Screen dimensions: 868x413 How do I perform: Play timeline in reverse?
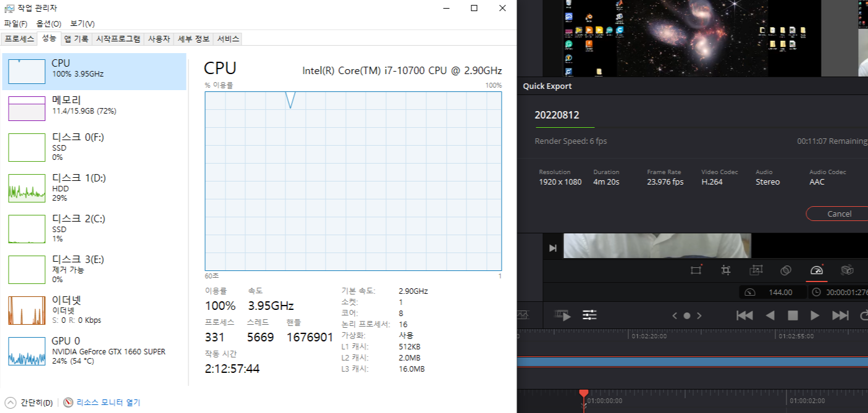pyautogui.click(x=770, y=315)
